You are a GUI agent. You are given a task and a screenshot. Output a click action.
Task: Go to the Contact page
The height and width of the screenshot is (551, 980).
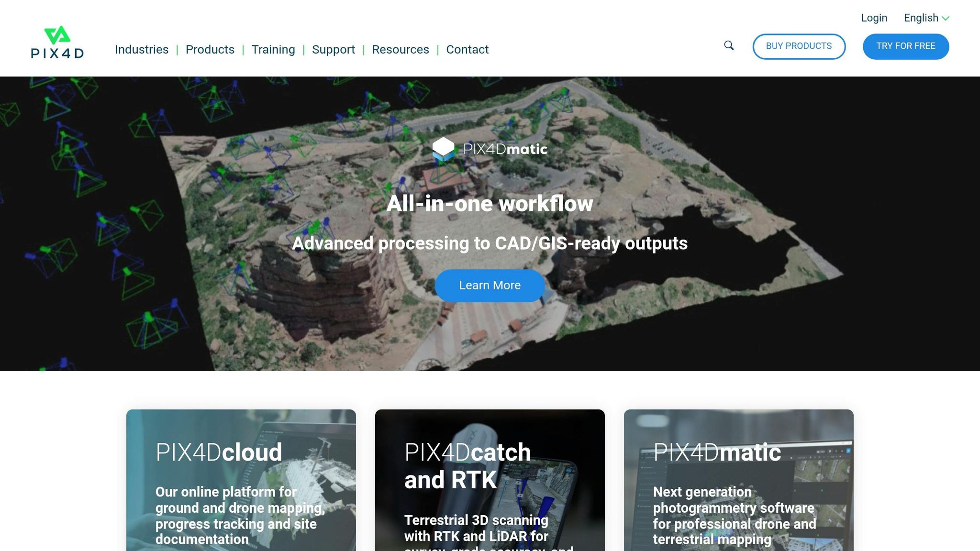[x=467, y=50]
